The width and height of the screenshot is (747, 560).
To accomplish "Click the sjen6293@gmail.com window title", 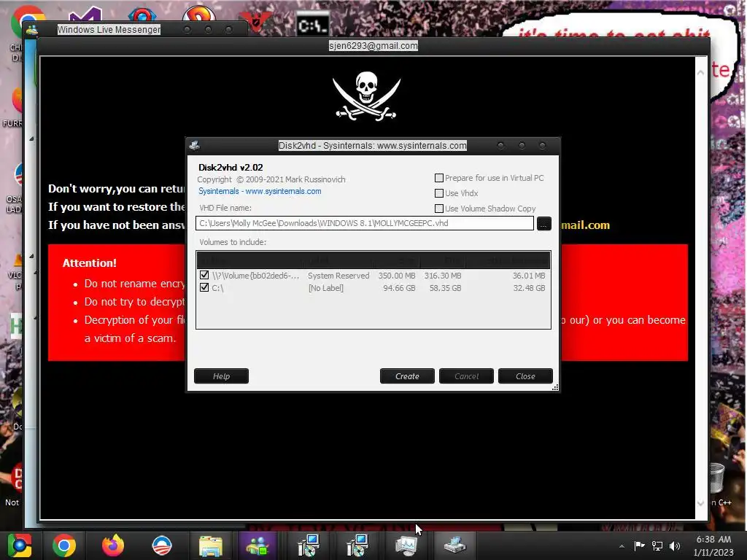I will pos(373,46).
